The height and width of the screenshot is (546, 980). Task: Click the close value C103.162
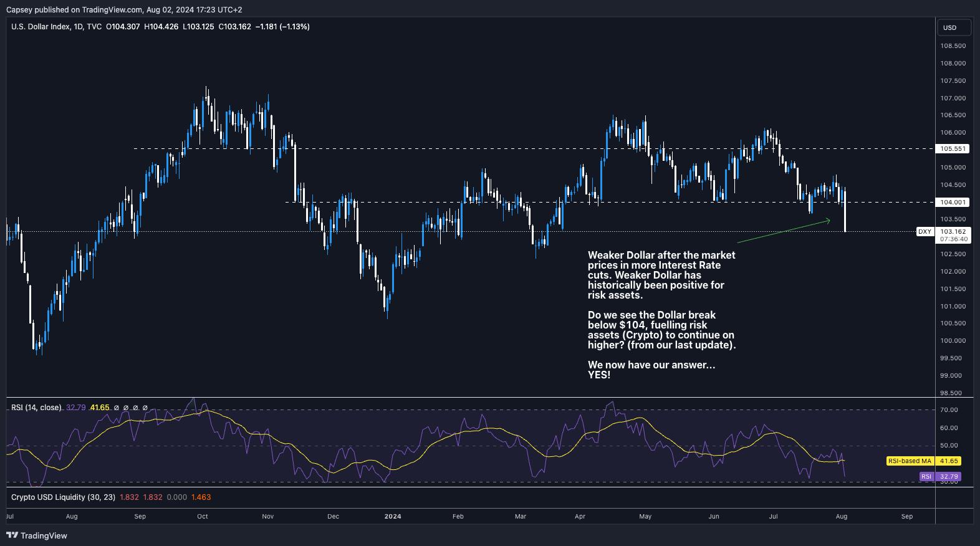[x=235, y=27]
